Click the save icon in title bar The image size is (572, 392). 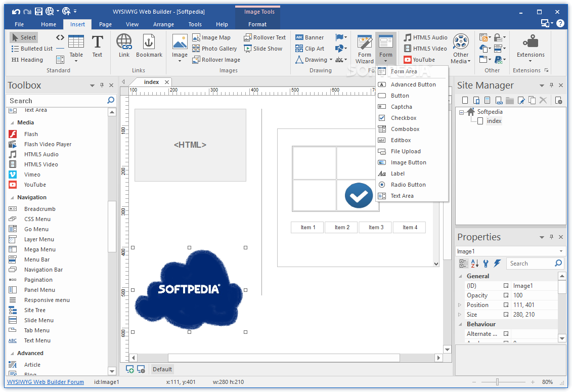[x=38, y=11]
